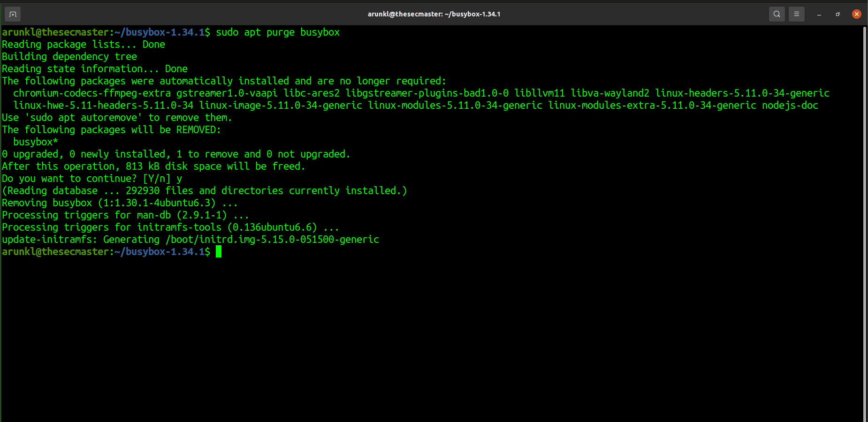The width and height of the screenshot is (868, 422).
Task: Click package name 'gstreamer1.0-vaapi'
Action: (227, 93)
